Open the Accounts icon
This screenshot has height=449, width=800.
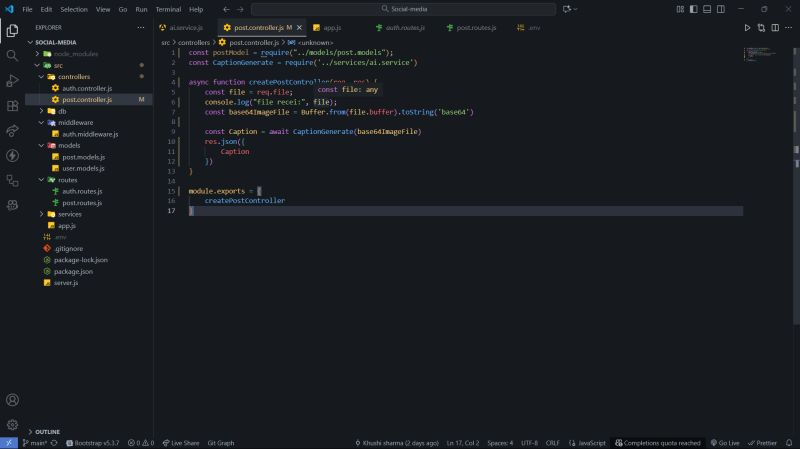[12, 400]
